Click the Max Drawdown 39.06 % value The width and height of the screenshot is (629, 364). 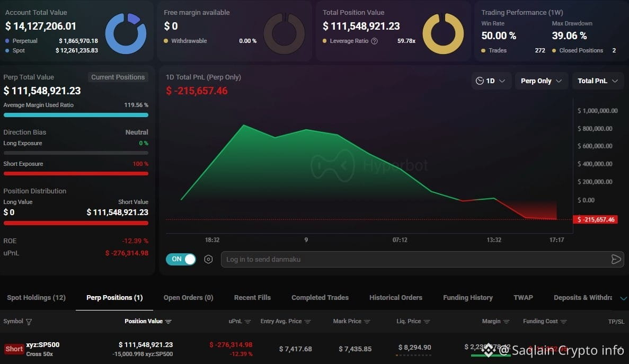pyautogui.click(x=569, y=35)
